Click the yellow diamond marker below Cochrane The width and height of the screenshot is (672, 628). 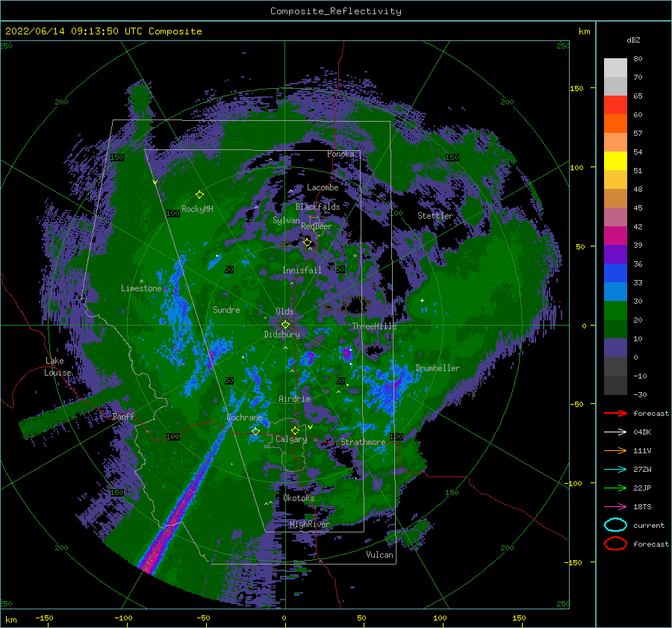click(255, 432)
